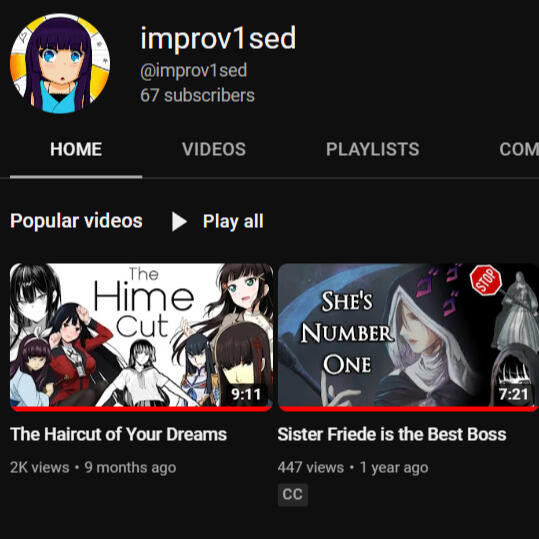Click the improv1sed channel name
This screenshot has height=539, width=539.
218,38
